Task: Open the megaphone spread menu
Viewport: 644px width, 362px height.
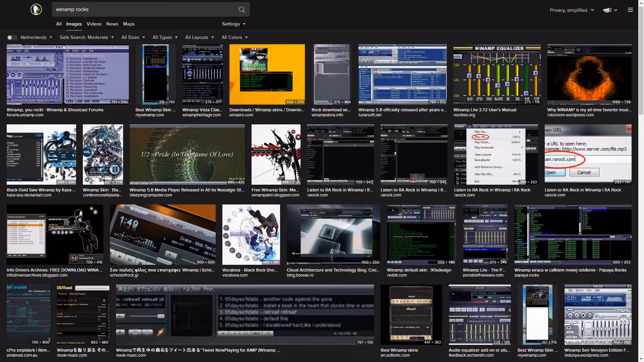Action: click(610, 10)
